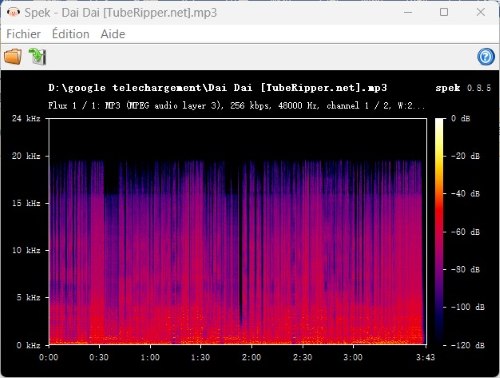Click the 5 kHz axis label
This screenshot has height=378, width=500.
point(28,297)
